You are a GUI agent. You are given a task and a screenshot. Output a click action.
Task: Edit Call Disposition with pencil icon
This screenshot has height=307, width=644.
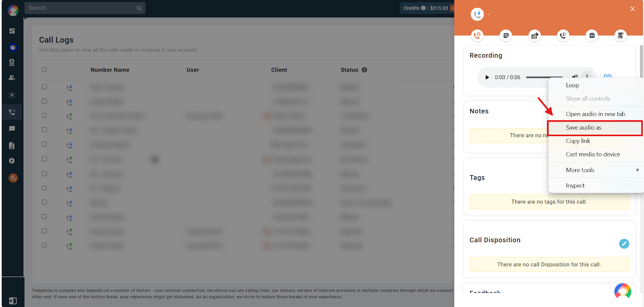click(x=624, y=243)
